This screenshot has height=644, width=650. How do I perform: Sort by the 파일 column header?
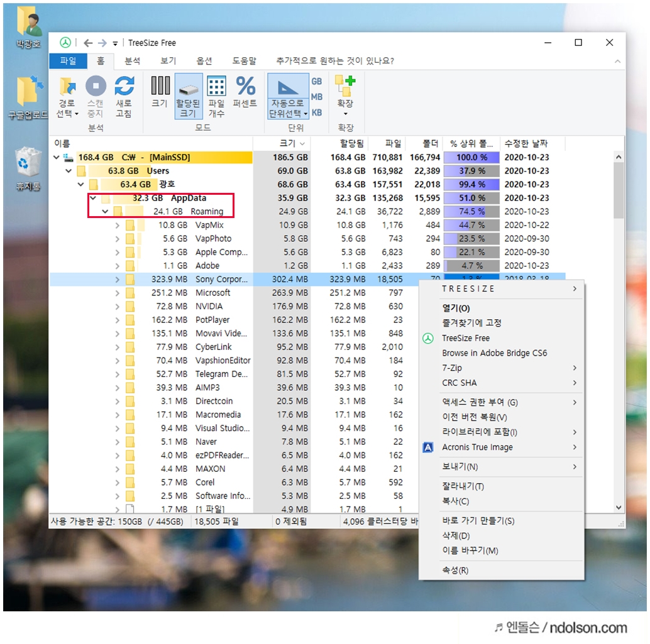point(387,143)
